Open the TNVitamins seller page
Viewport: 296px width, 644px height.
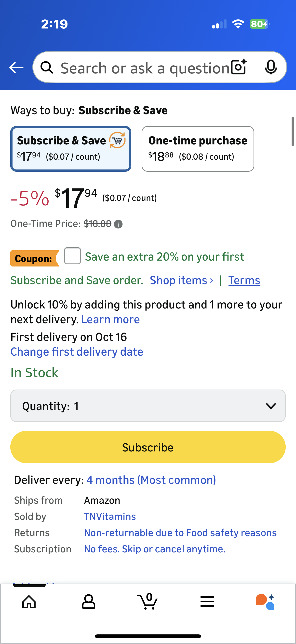click(x=110, y=517)
